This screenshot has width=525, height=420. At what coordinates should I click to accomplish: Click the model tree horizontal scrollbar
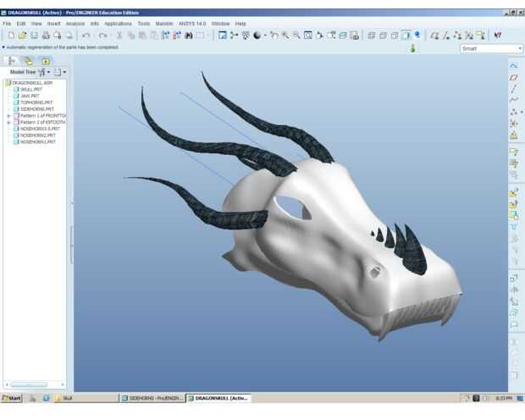pos(29,384)
